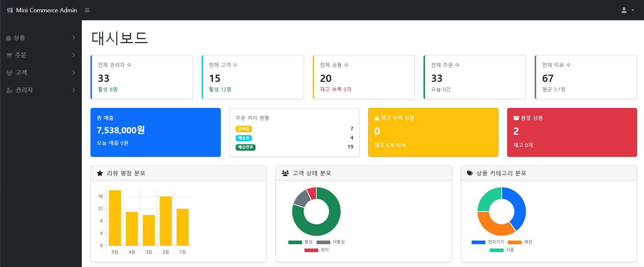Click the 관리자 user-gear icon in sidebar
644x267 pixels.
click(x=9, y=90)
